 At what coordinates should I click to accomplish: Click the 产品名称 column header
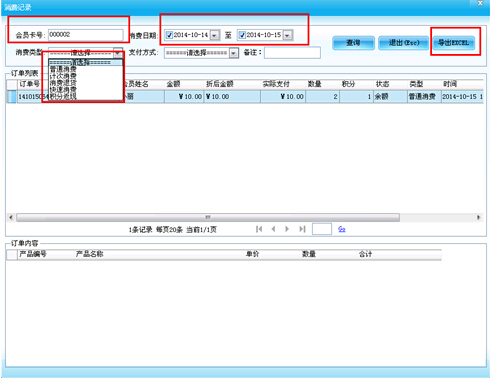159,254
